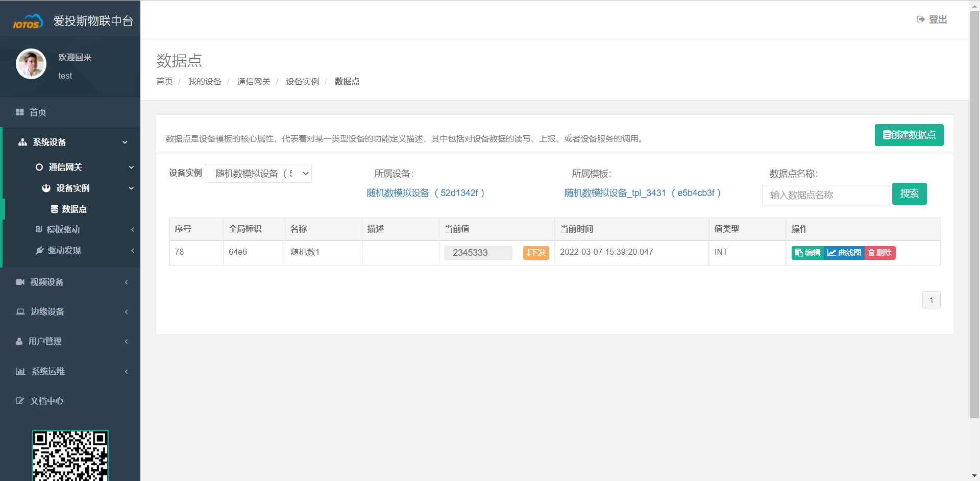Collapse the 通信网关 submenu
Screen dimensions: 980x481
131,167
